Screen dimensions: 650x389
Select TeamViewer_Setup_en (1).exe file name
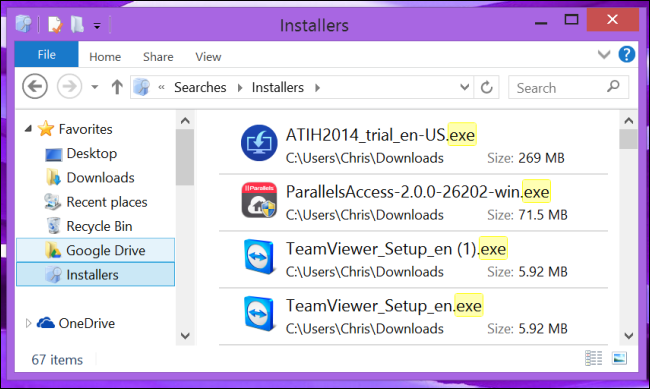[x=396, y=249]
